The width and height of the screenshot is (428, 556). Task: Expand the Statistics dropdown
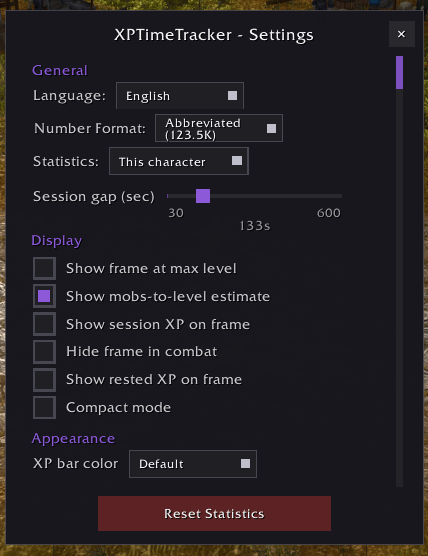point(179,161)
